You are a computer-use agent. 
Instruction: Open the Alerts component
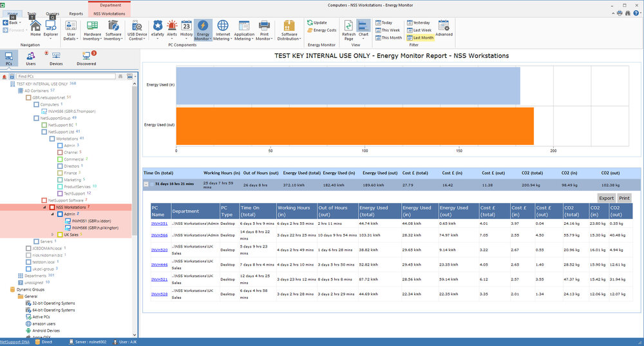172,30
